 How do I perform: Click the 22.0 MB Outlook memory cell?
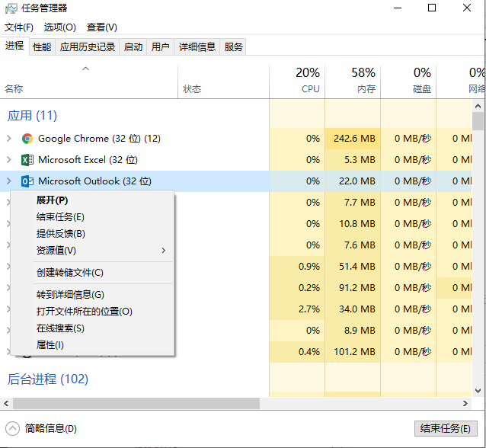(353, 181)
